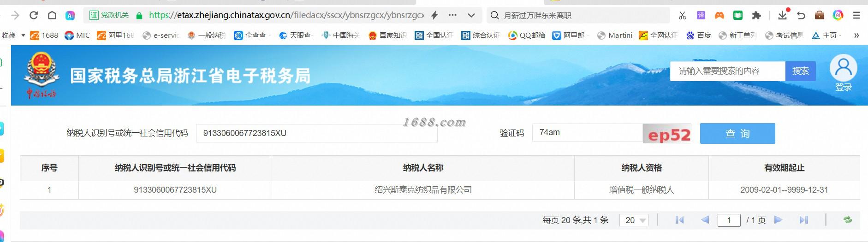Click the 纳税人名称 column header
Screen dimensions: 868x242
(423, 168)
